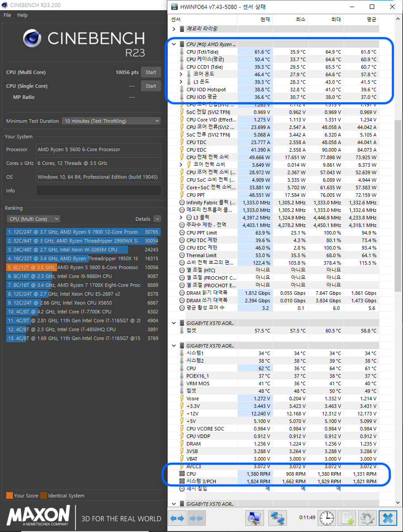Open the File menu in Cinebench
403x532 pixels.
point(7,15)
